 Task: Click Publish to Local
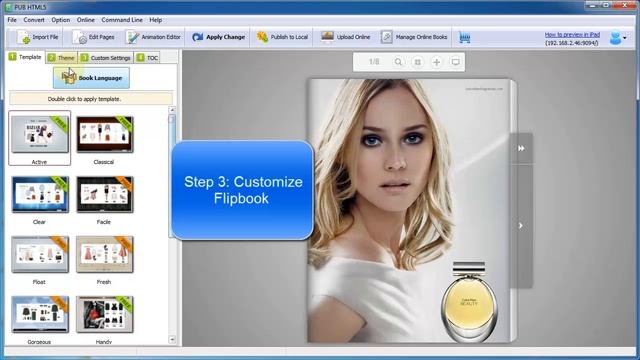click(282, 37)
